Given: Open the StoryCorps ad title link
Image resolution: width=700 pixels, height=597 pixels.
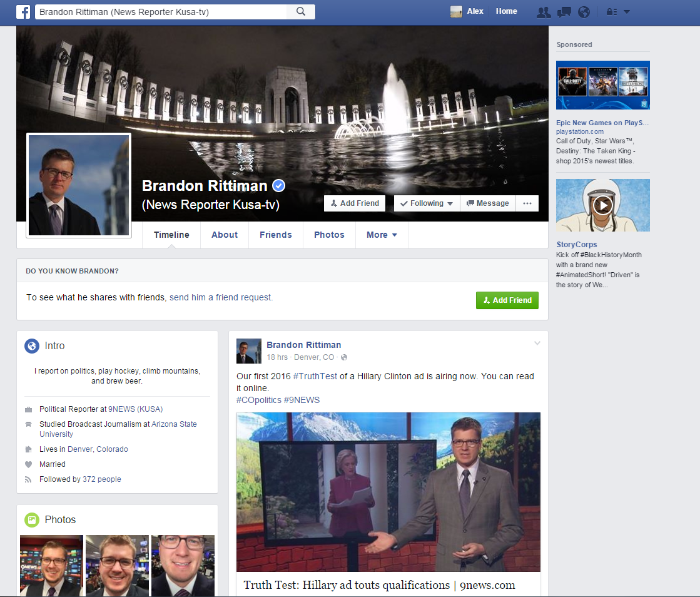Looking at the screenshot, I should [x=576, y=244].
